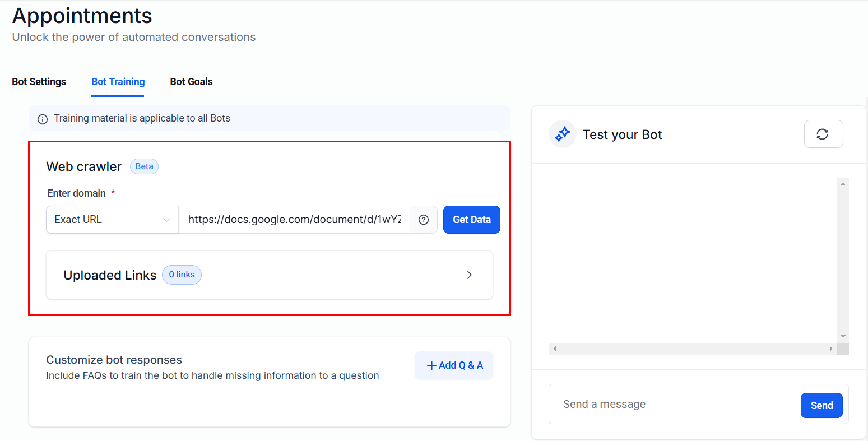This screenshot has width=868, height=441.
Task: Click the 0 links badge
Action: click(x=182, y=275)
